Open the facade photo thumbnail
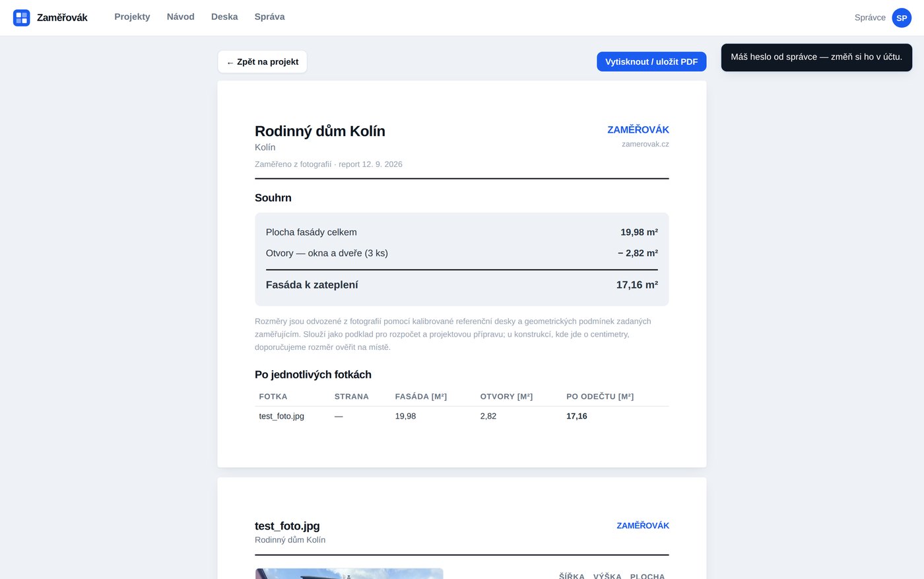Viewport: 924px width, 579px height. point(349,574)
